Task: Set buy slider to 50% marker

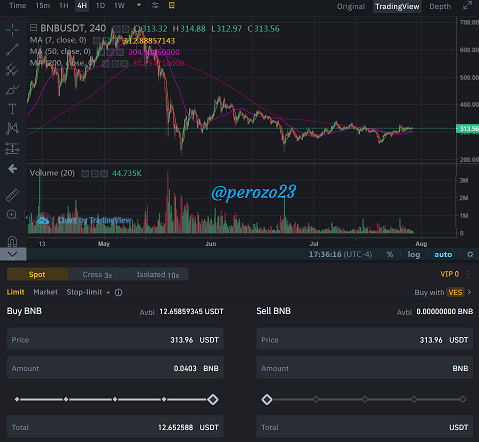Action: (x=115, y=399)
